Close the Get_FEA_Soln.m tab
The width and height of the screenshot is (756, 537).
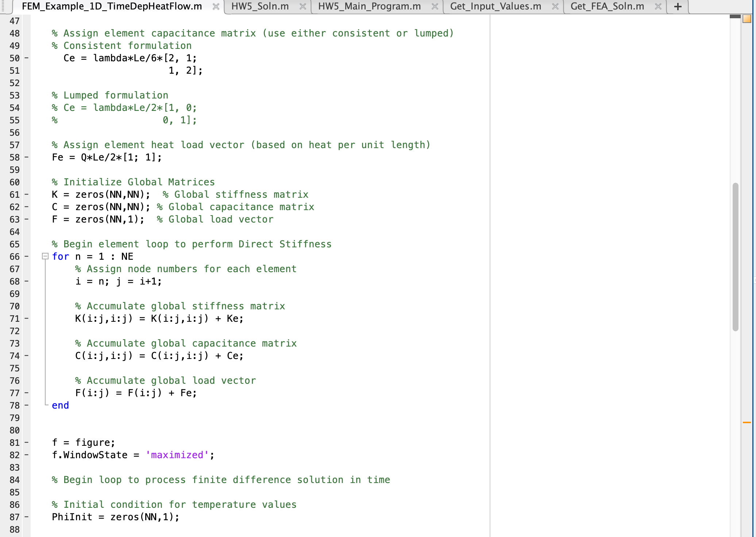coord(658,7)
